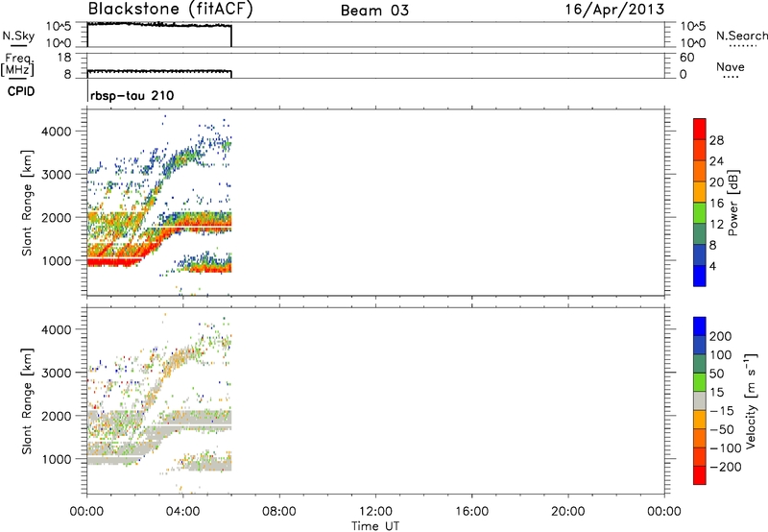Click the 12:00 time axis label
This screenshot has width=768, height=532.
coord(375,512)
